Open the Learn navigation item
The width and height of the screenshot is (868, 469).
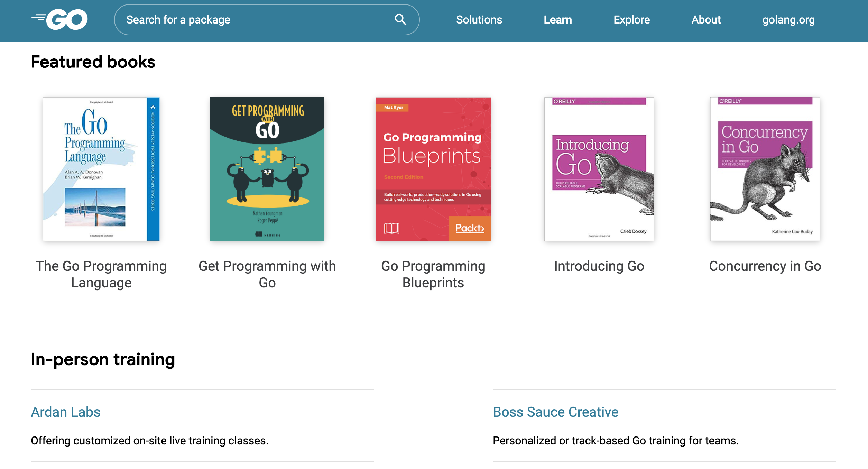click(557, 20)
